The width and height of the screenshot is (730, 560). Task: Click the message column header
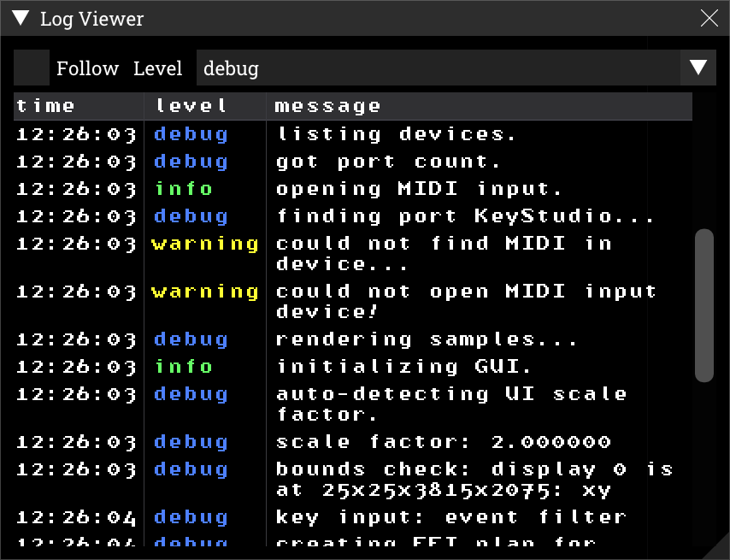(x=479, y=106)
